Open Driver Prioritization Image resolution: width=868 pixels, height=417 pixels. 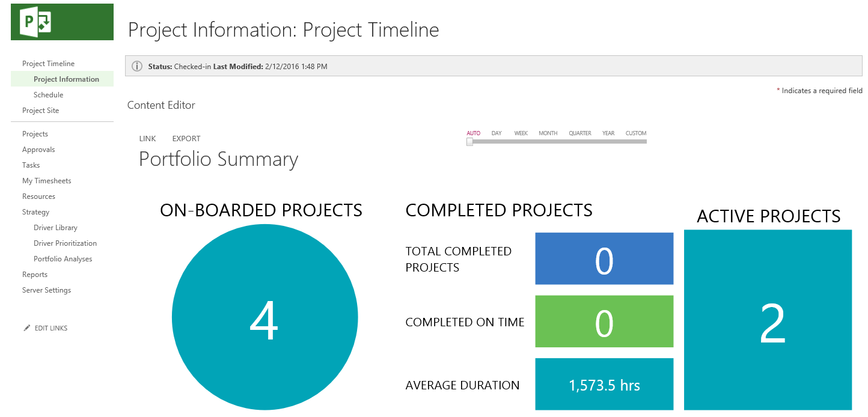coord(65,243)
